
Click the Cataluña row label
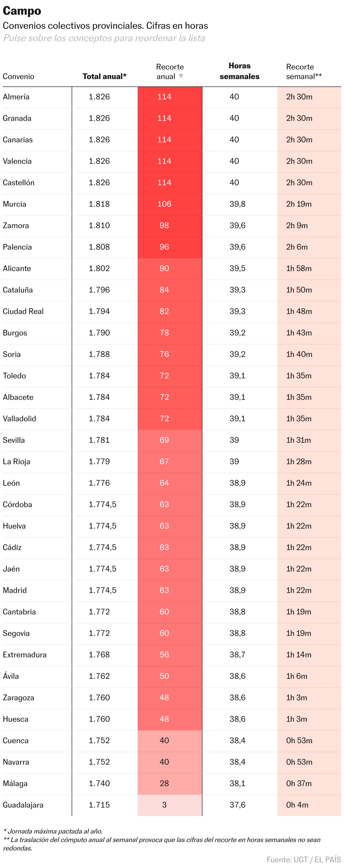18,290
